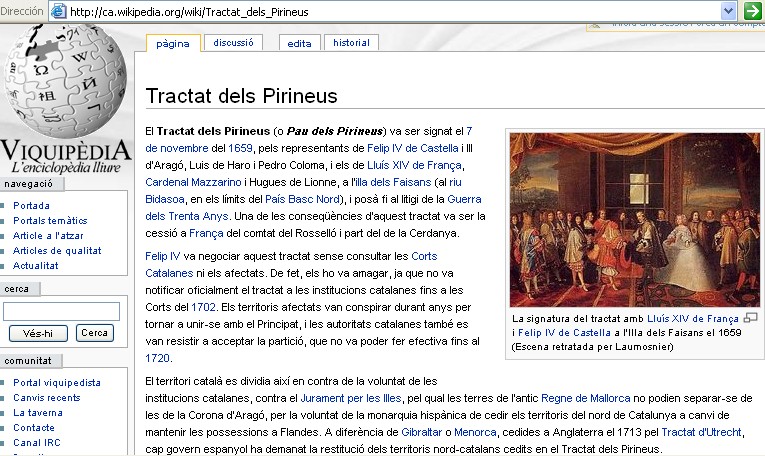Click the Internet Explorer page icon in address bar

59,11
